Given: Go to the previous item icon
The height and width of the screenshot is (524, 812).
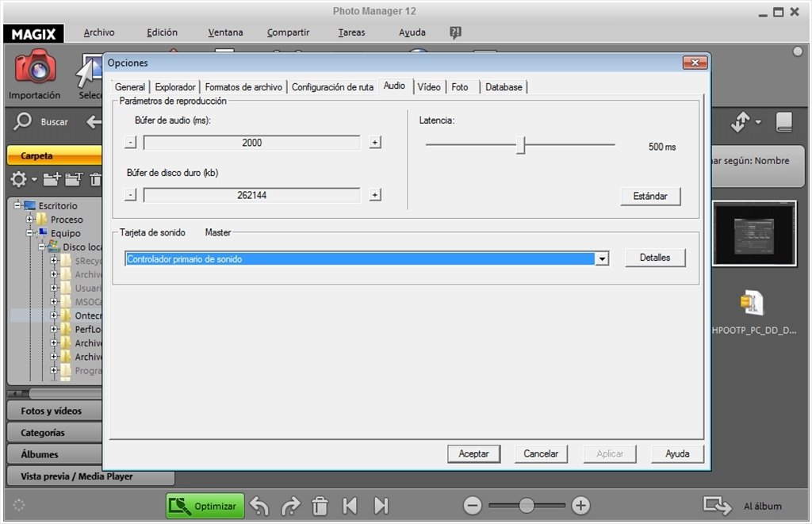Looking at the screenshot, I should point(350,506).
